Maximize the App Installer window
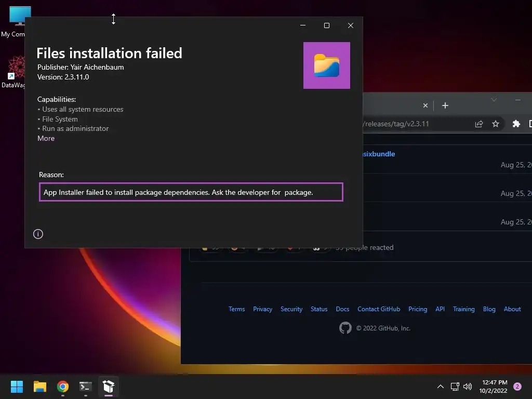The image size is (532, 399). pos(327,25)
